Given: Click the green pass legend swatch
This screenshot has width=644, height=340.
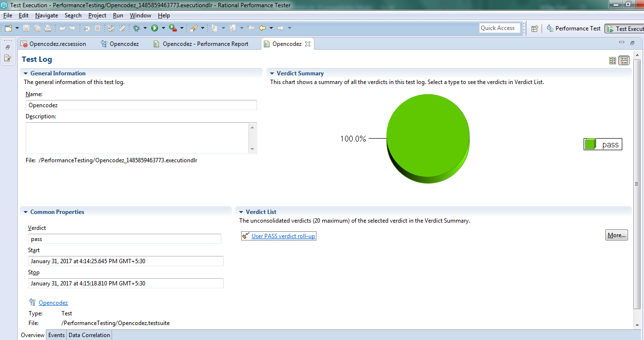Looking at the screenshot, I should (590, 144).
